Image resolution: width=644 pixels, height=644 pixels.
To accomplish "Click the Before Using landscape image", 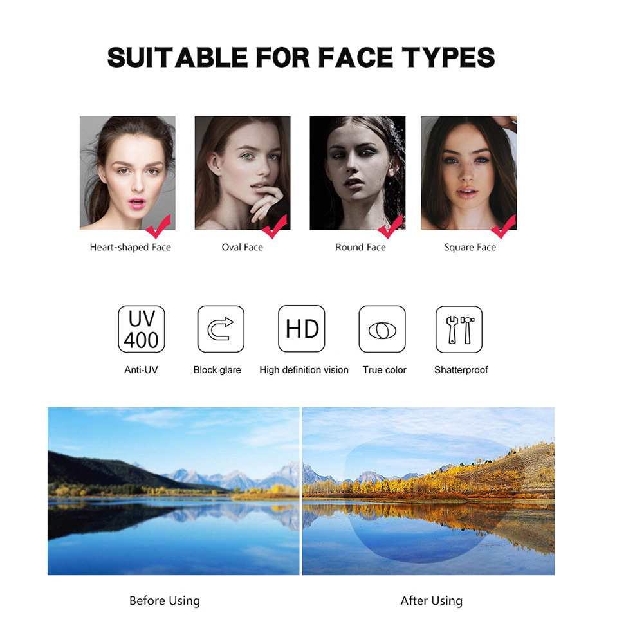I will coord(173,492).
